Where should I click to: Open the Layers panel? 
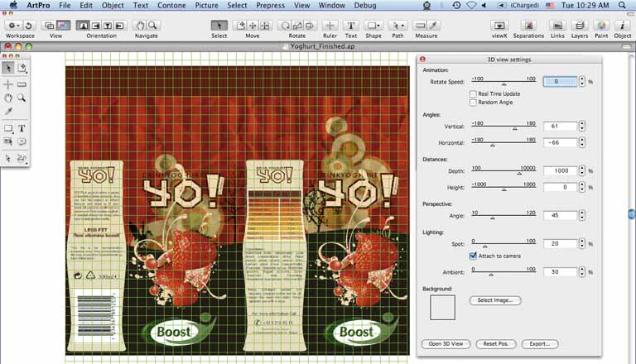(x=580, y=26)
